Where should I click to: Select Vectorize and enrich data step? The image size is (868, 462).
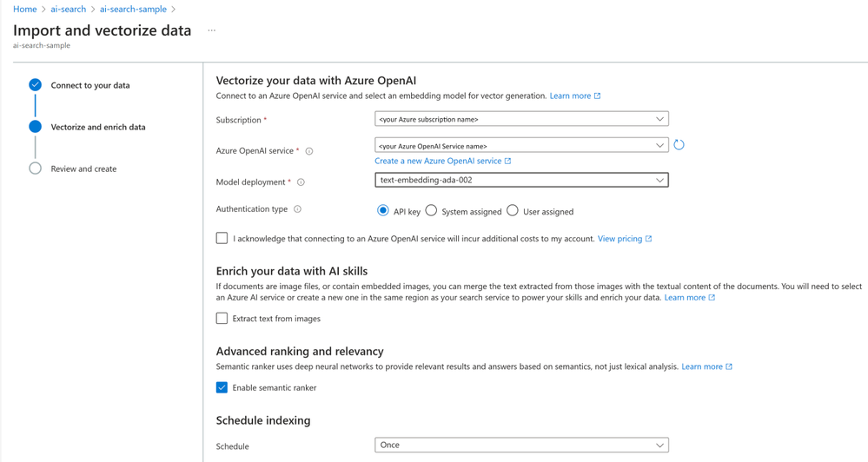(98, 127)
